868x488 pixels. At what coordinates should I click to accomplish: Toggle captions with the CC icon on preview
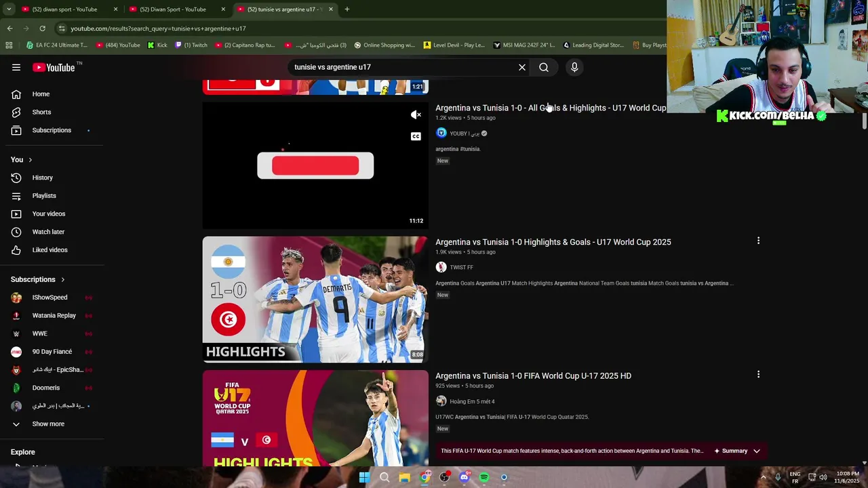click(416, 136)
